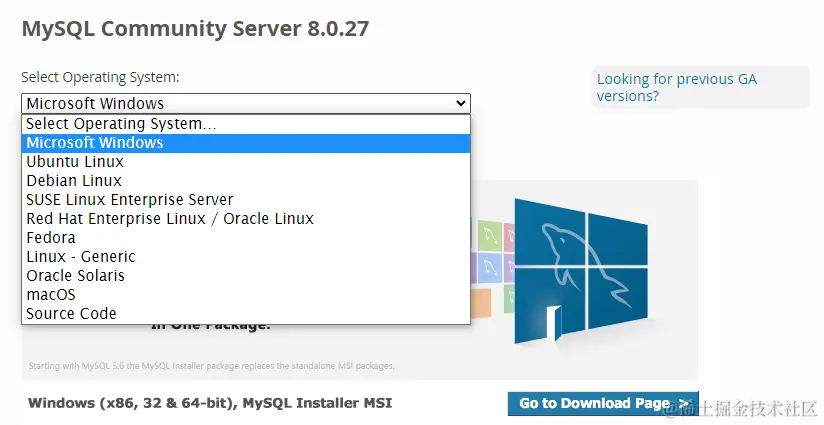Click the 'Windows (x86, 32 & 64-bit), MySQL Installer MSI' text
The height and width of the screenshot is (425, 824).
click(210, 403)
